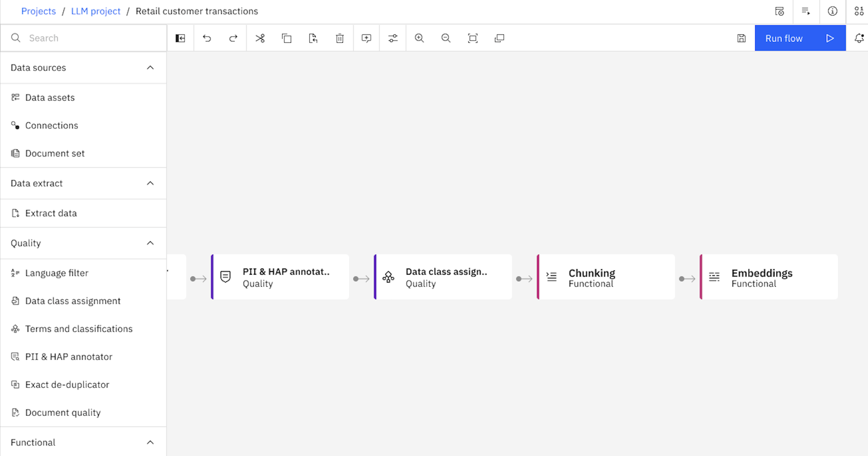868x456 pixels.
Task: Click the save flow icon
Action: tap(741, 38)
